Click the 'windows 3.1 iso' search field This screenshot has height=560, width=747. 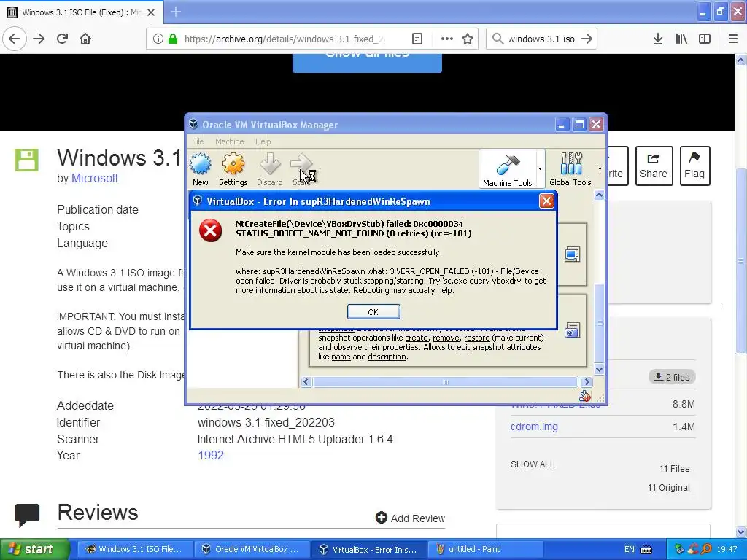coord(542,39)
